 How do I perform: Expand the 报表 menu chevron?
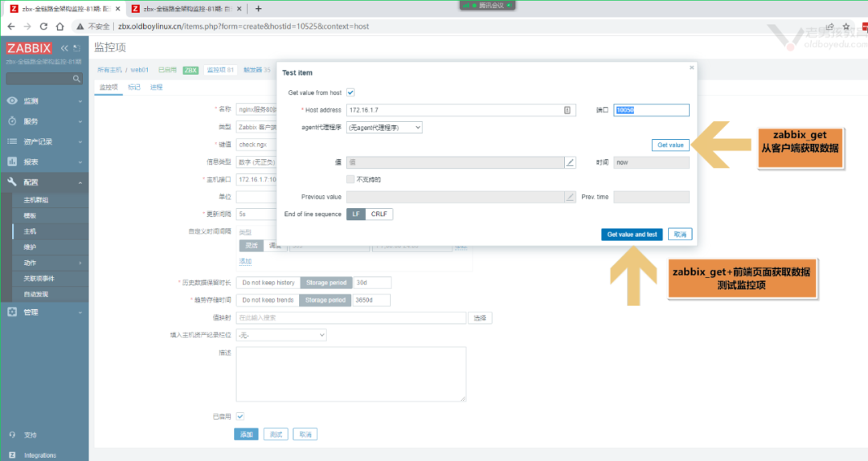coord(80,162)
